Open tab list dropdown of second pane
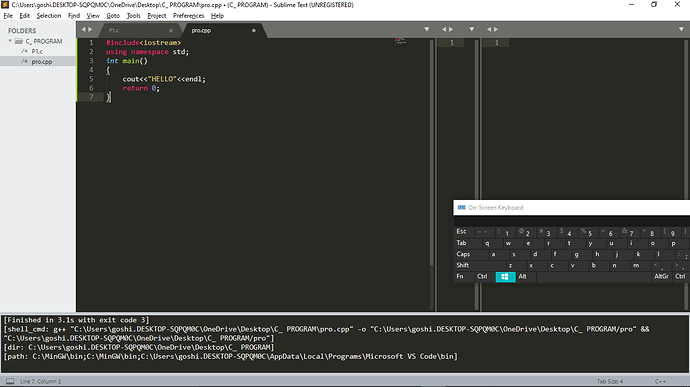Screen dimensions: 690x387 point(471,29)
